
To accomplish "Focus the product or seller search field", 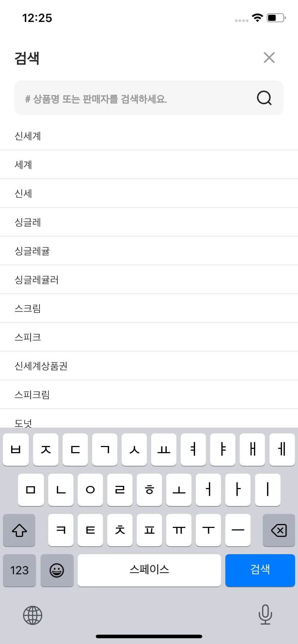I will (149, 98).
